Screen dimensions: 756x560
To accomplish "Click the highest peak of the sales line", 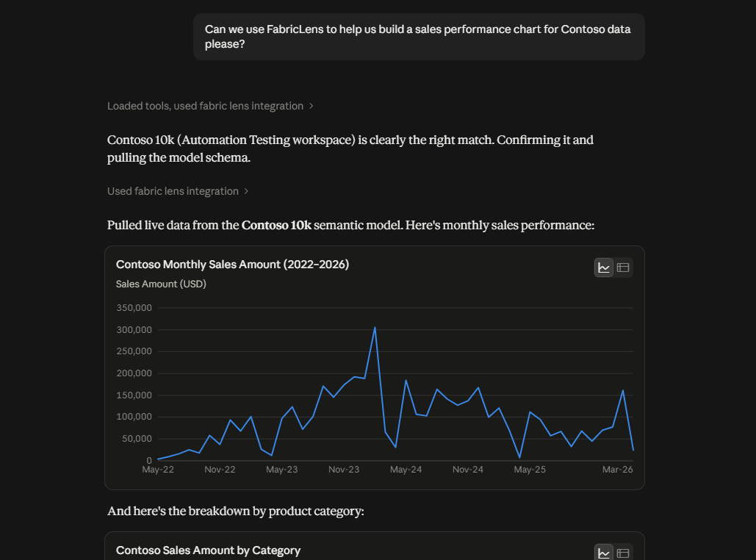I will pos(375,328).
